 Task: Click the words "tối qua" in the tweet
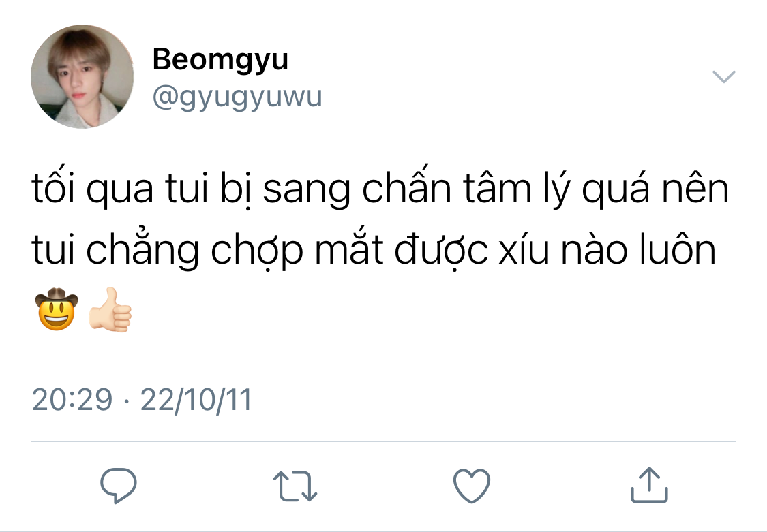[x=93, y=189]
